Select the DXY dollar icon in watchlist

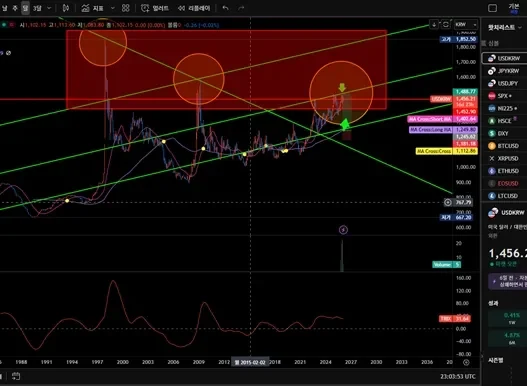[x=492, y=133]
